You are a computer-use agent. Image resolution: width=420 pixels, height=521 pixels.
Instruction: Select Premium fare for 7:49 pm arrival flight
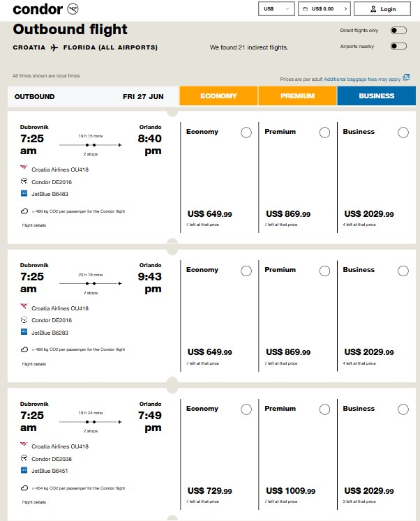[324, 409]
